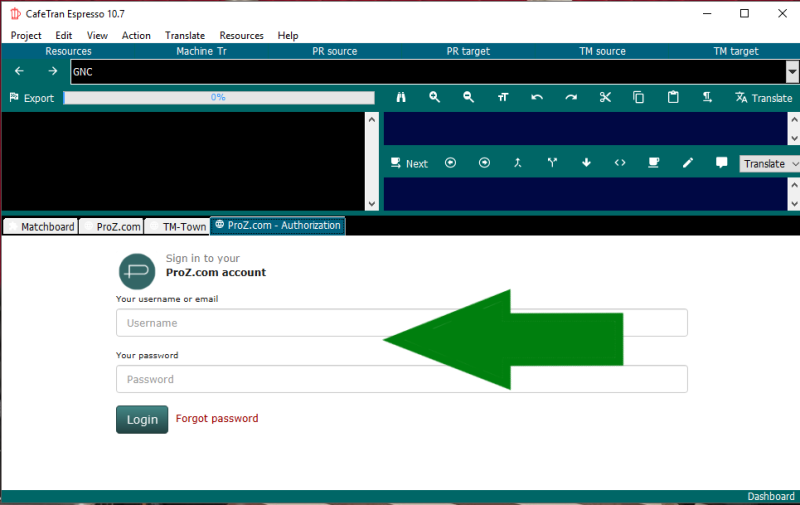Image resolution: width=800 pixels, height=505 pixels.
Task: Click the zoom out magnifier icon
Action: 468,97
